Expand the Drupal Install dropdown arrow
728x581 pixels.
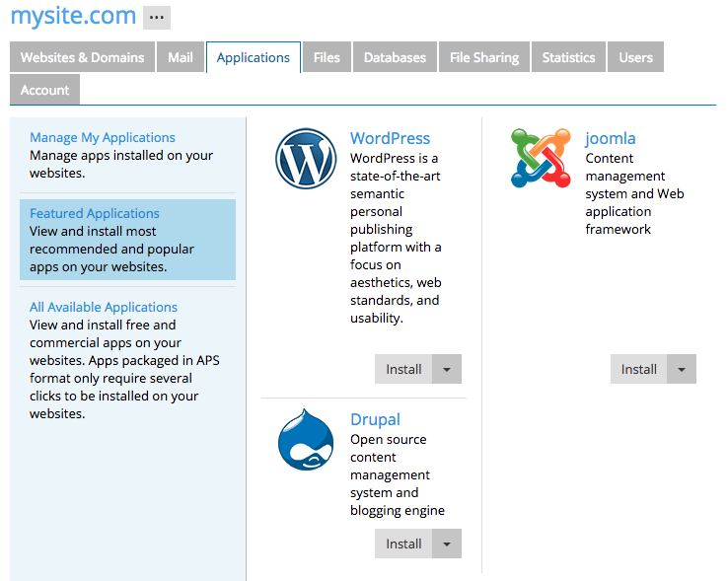[447, 544]
